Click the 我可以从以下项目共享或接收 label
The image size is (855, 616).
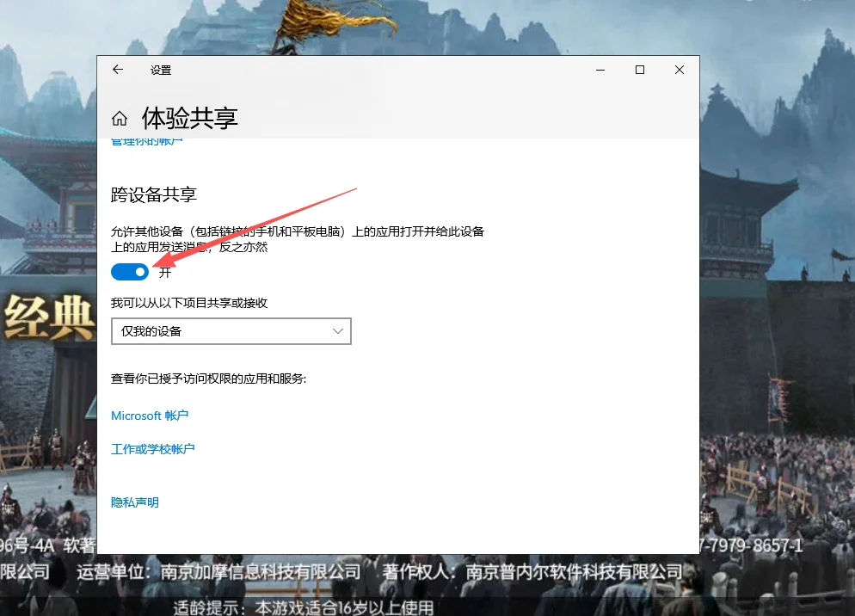[x=189, y=303]
